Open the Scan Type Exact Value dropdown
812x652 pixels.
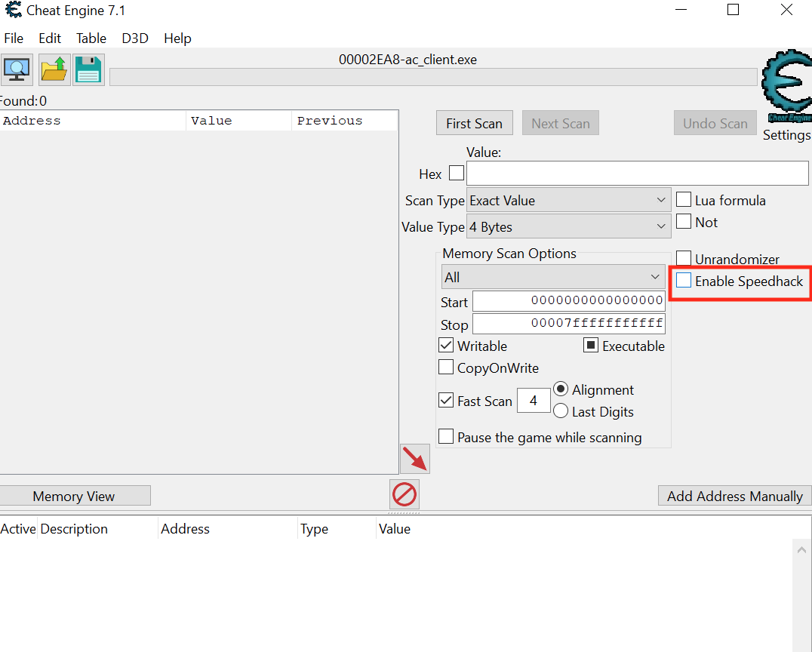568,200
